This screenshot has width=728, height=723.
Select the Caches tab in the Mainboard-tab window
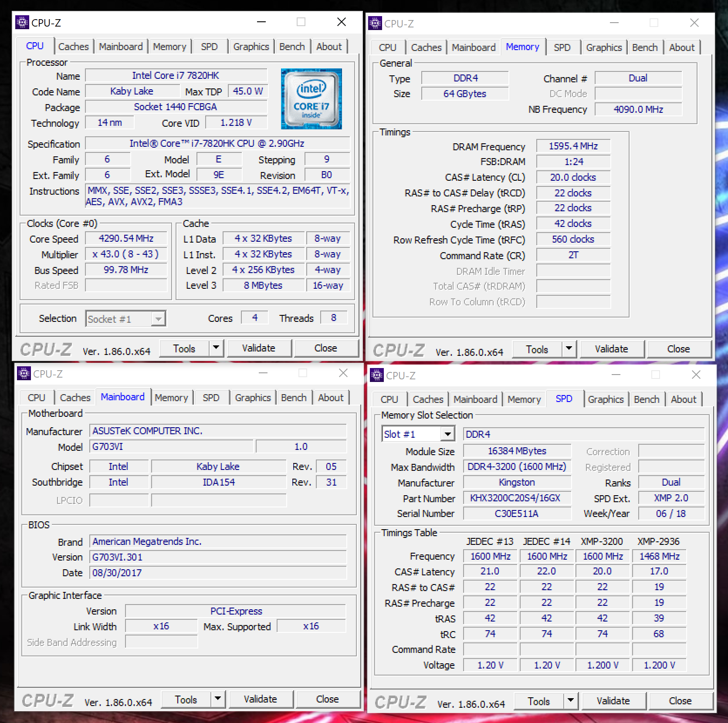point(75,398)
